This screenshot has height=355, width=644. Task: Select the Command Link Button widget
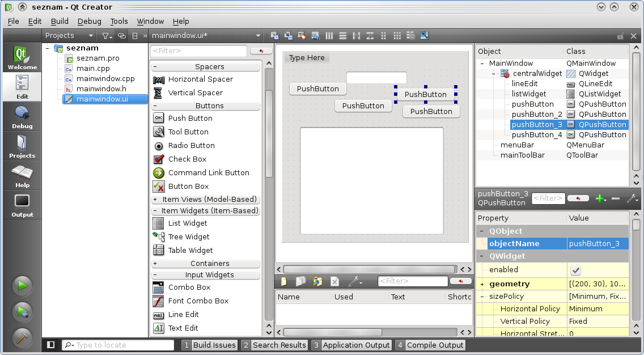[209, 172]
